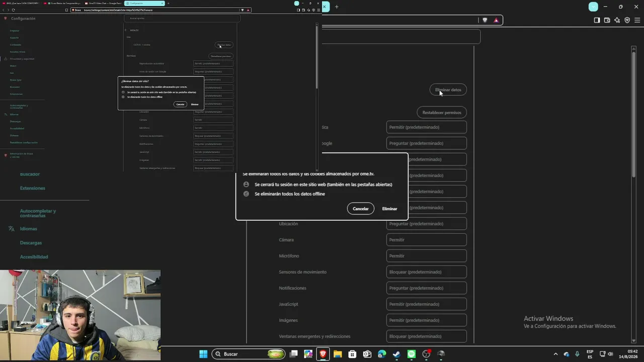Show hidden tray icons chevron

(555, 354)
